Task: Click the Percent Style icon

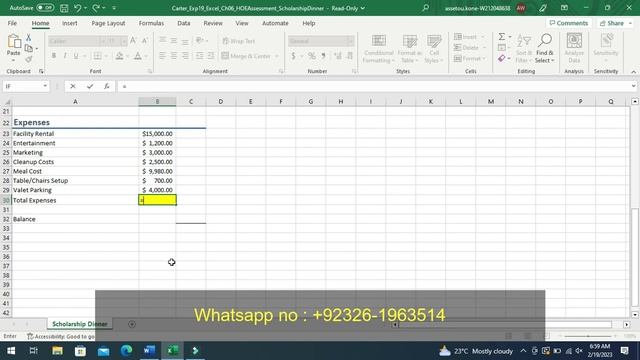Action: click(311, 56)
